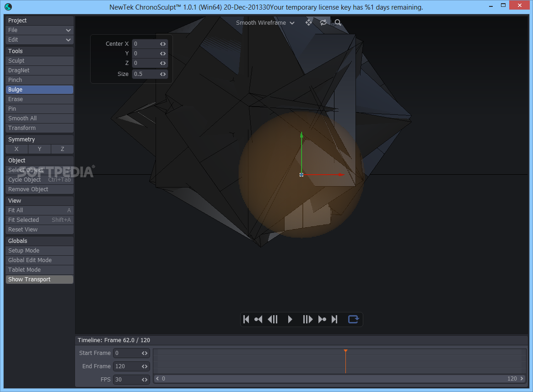Click the Tools section header
Viewport: 533px width, 392px height.
pyautogui.click(x=39, y=51)
